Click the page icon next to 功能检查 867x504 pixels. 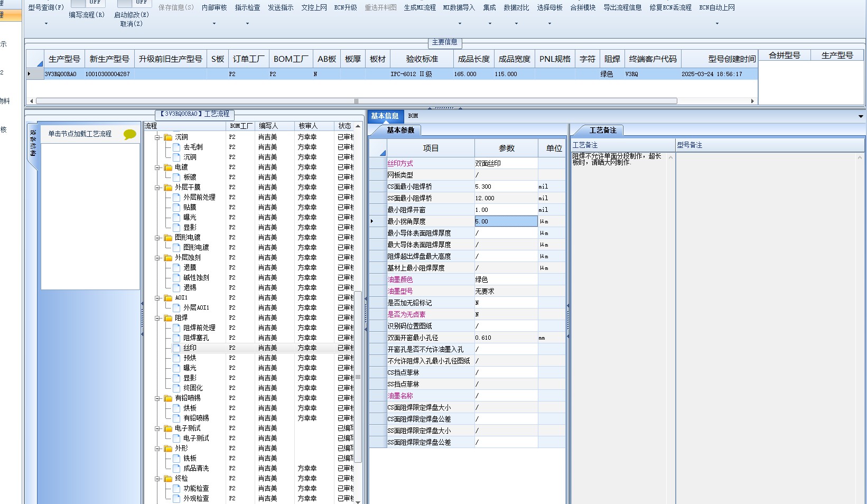176,489
